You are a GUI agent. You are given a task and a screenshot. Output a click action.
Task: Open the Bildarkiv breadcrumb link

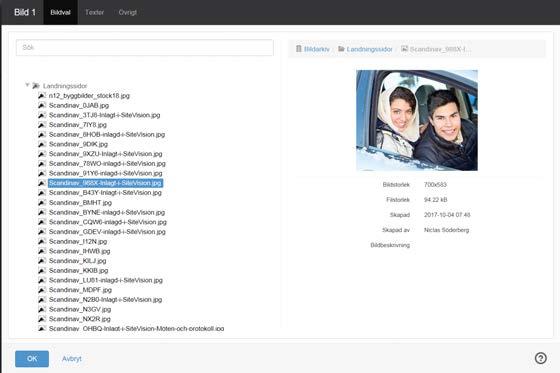tap(316, 49)
